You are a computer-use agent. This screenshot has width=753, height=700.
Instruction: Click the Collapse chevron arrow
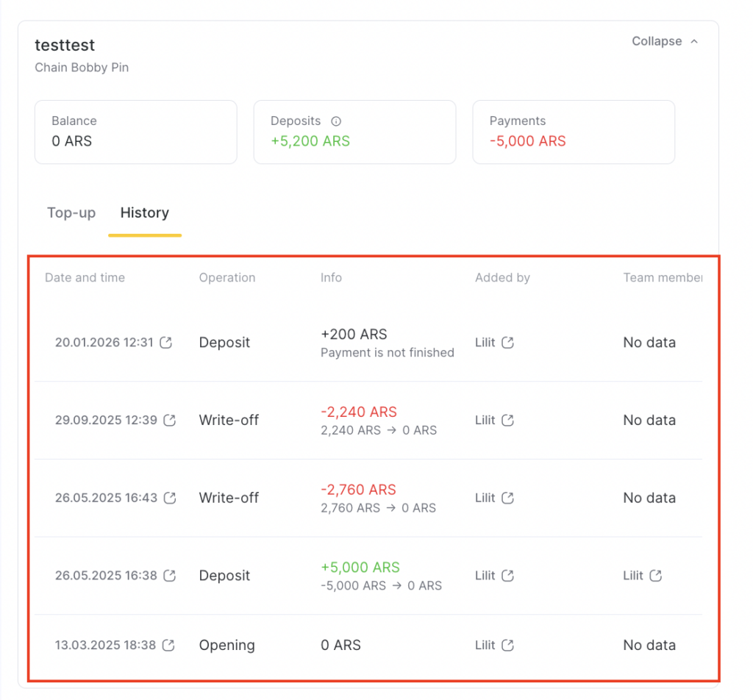[x=694, y=42]
